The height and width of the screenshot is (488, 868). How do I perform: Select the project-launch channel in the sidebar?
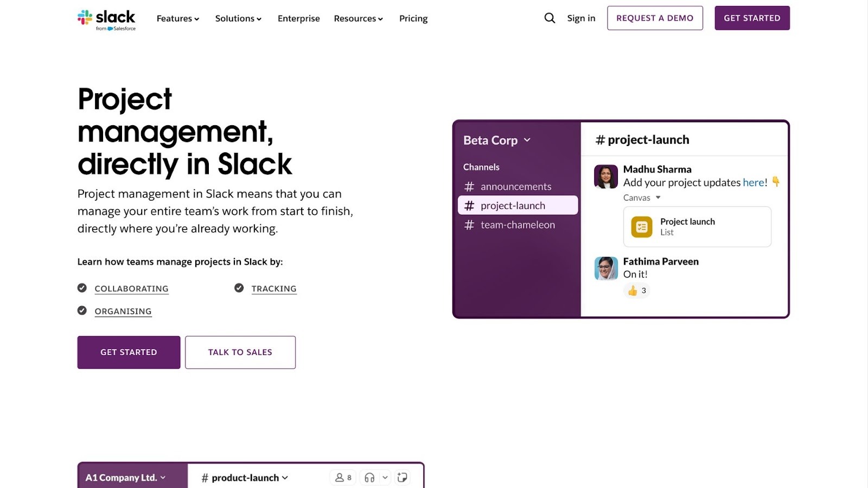tap(512, 205)
